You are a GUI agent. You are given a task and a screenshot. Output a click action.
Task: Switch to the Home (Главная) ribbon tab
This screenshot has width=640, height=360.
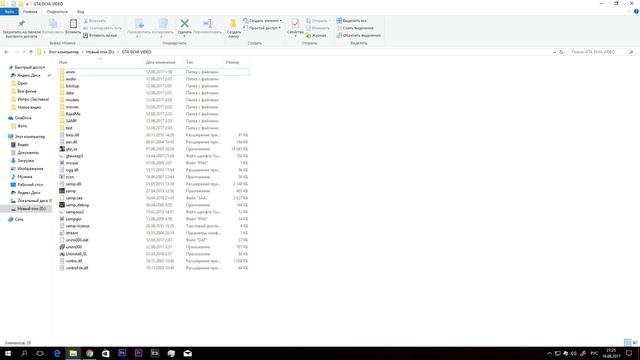pyautogui.click(x=30, y=12)
